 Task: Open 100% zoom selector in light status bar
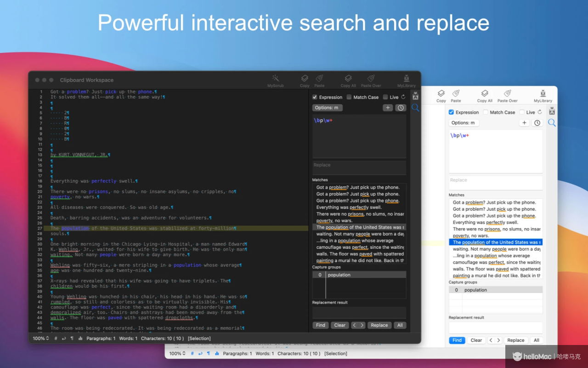(x=177, y=354)
